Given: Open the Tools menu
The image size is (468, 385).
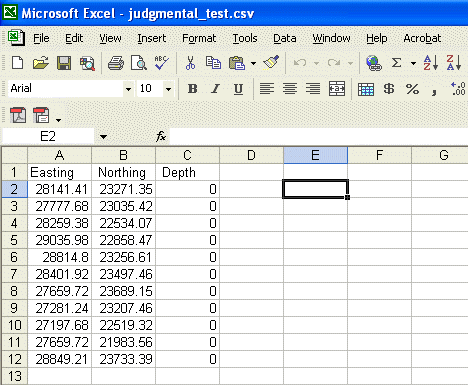Looking at the screenshot, I should coord(245,38).
